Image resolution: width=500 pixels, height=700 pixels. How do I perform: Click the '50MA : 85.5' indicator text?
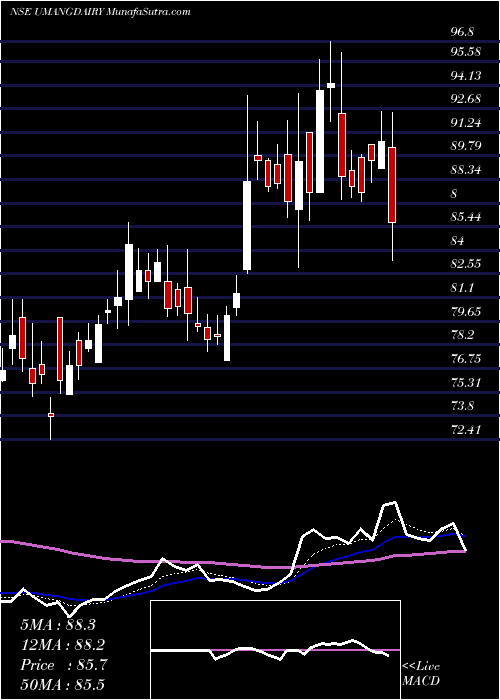pos(62,684)
